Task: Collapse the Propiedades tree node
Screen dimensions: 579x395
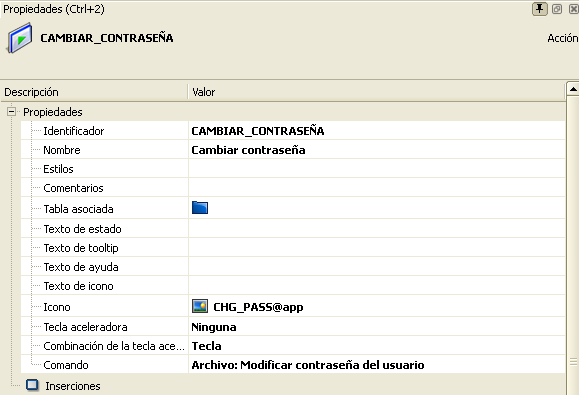Action: pos(11,111)
